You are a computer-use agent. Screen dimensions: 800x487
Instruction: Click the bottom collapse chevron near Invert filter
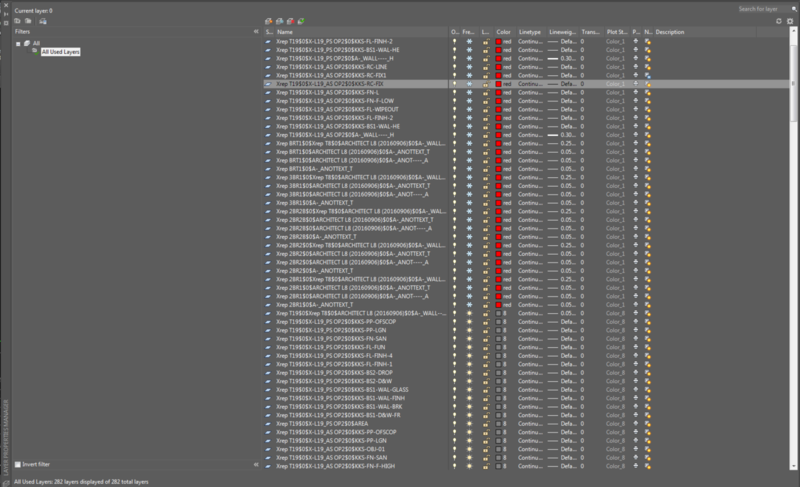coord(256,465)
